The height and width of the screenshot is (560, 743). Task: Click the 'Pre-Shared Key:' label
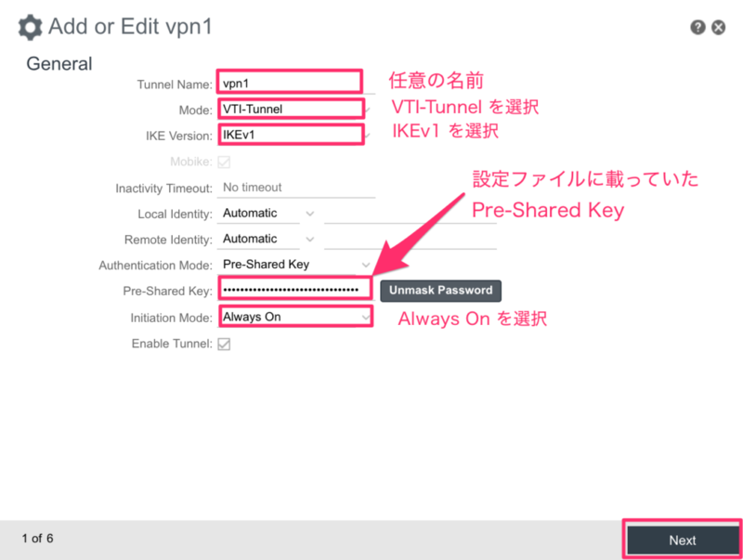(168, 291)
